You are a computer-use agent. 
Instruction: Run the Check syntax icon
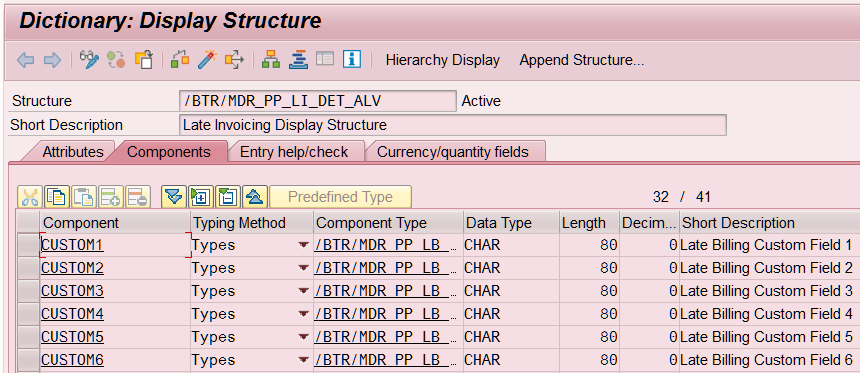point(180,59)
